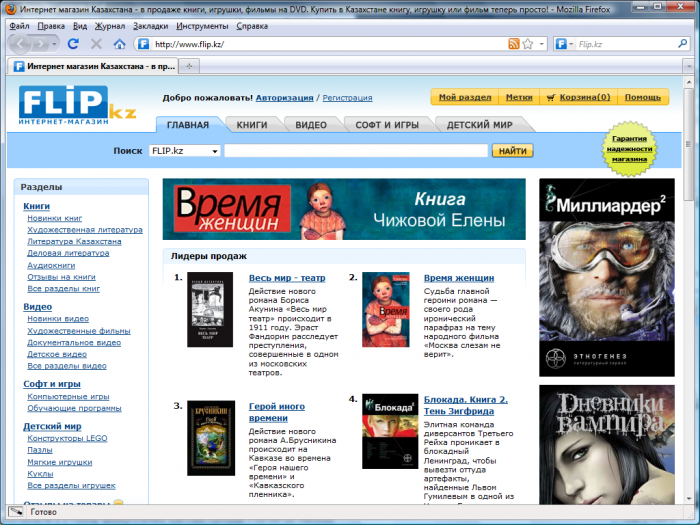This screenshot has width=700, height=525.
Task: Open the Справка menu
Action: coord(252,26)
